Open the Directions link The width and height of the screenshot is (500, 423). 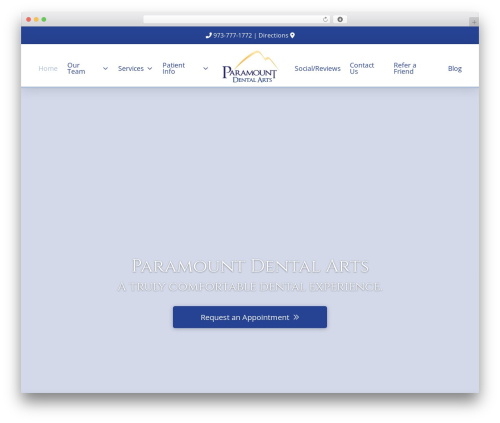(x=273, y=35)
